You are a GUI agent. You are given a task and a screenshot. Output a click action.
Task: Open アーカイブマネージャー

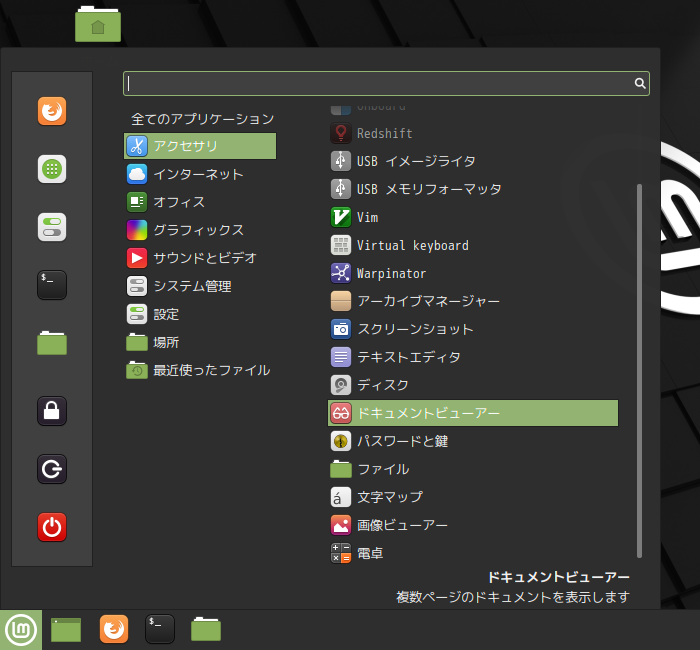click(x=473, y=301)
